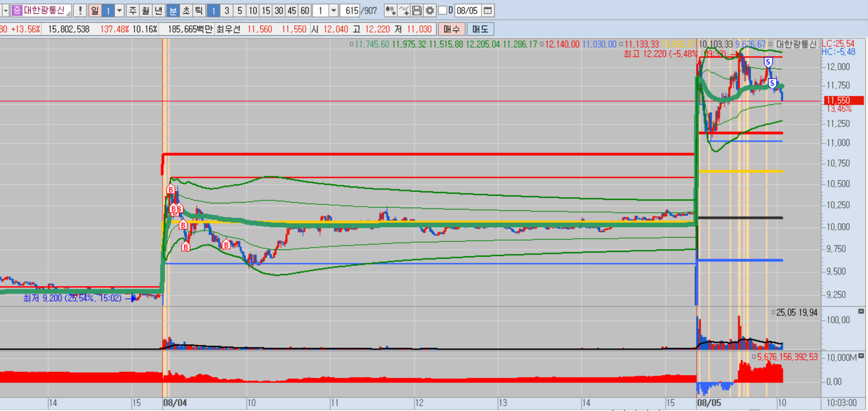The image size is (868, 411).
Task: Click the 137.48% value in info bar
Action: point(115,29)
